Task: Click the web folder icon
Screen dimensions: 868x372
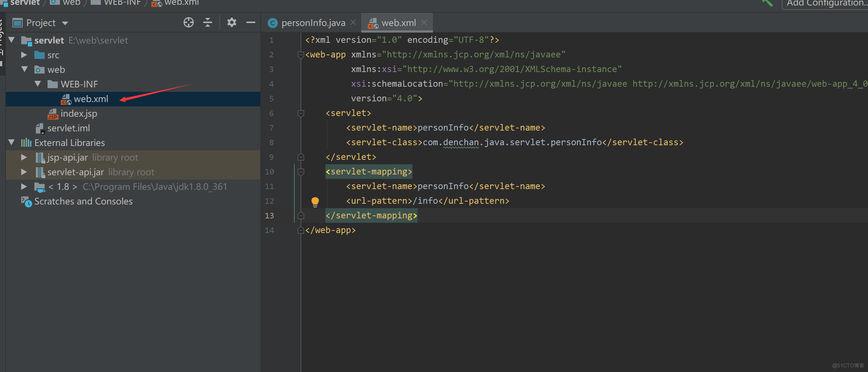Action: coord(39,69)
